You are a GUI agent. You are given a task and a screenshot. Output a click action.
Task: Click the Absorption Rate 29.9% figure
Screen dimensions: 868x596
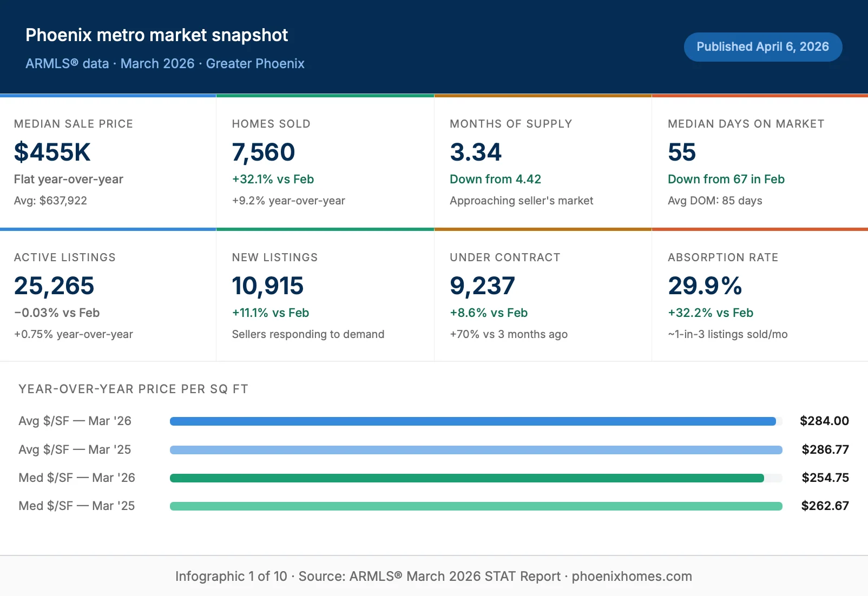[705, 286]
